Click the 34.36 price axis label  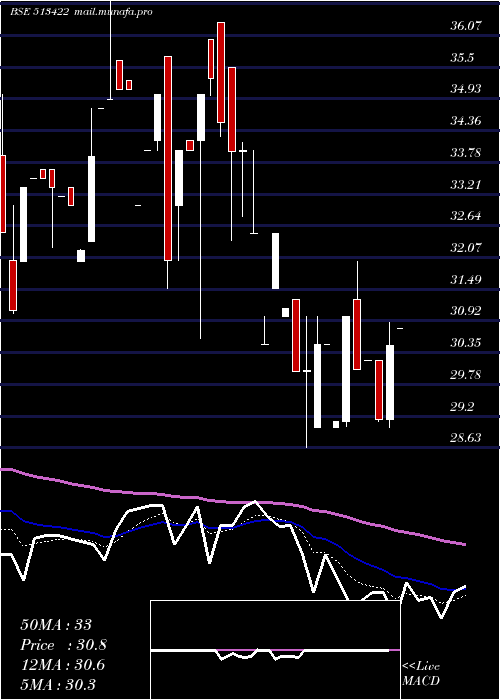pyautogui.click(x=466, y=121)
